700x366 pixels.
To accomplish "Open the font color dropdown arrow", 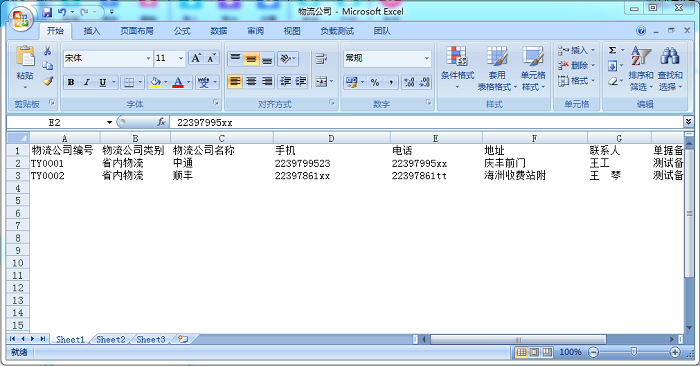I will click(x=188, y=82).
